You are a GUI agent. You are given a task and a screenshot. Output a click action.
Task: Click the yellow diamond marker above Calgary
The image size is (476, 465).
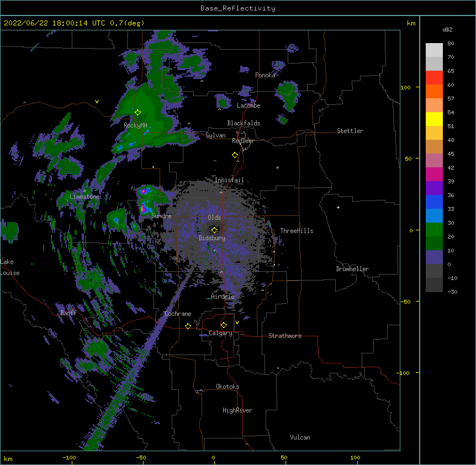pyautogui.click(x=224, y=325)
